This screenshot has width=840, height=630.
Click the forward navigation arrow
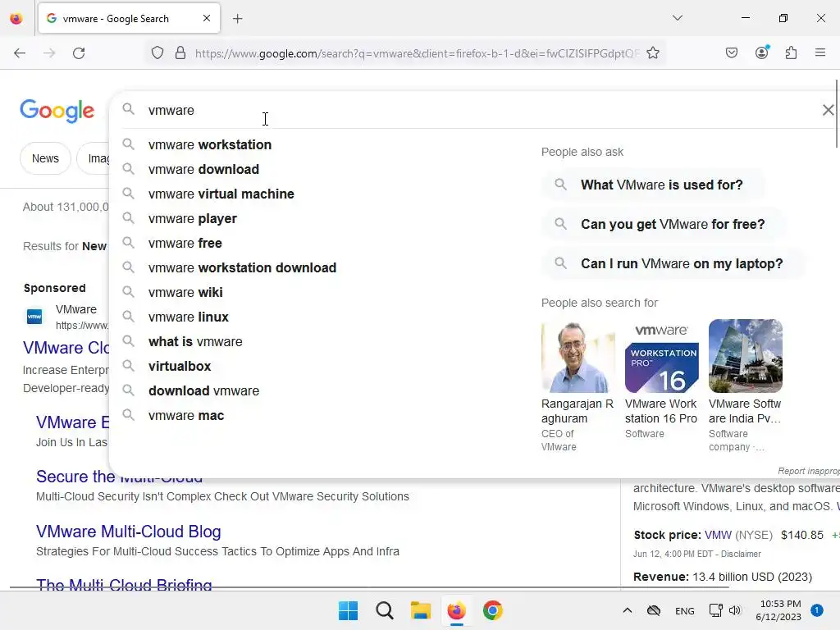point(49,53)
